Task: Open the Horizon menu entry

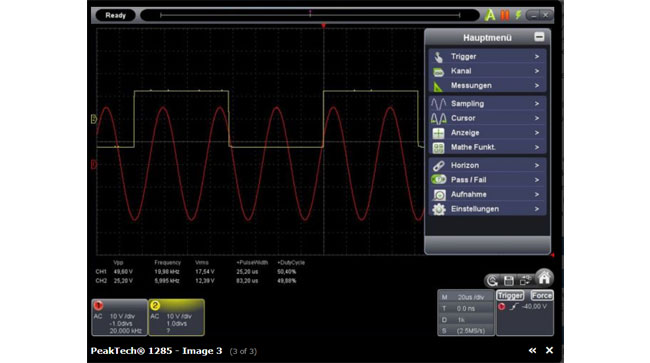Action: point(488,165)
